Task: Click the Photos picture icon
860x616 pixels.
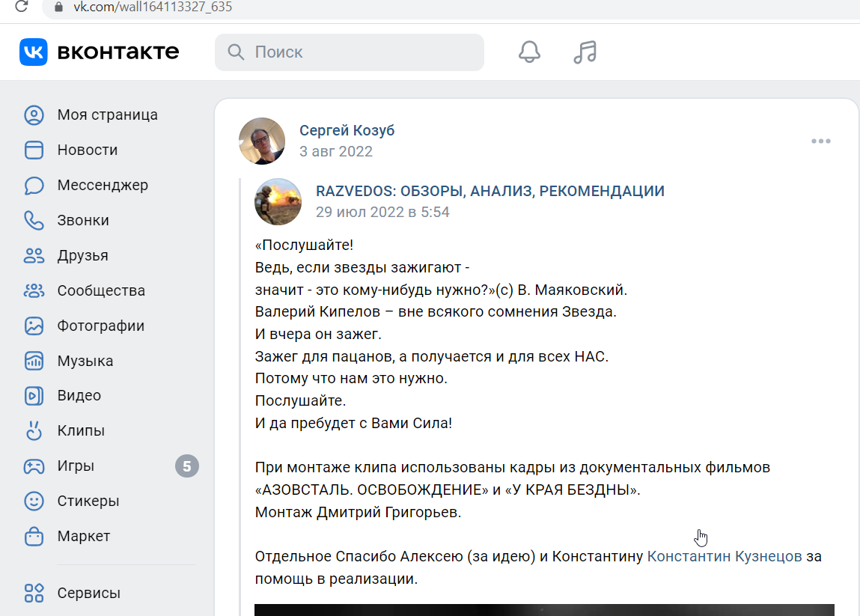Action: [34, 326]
